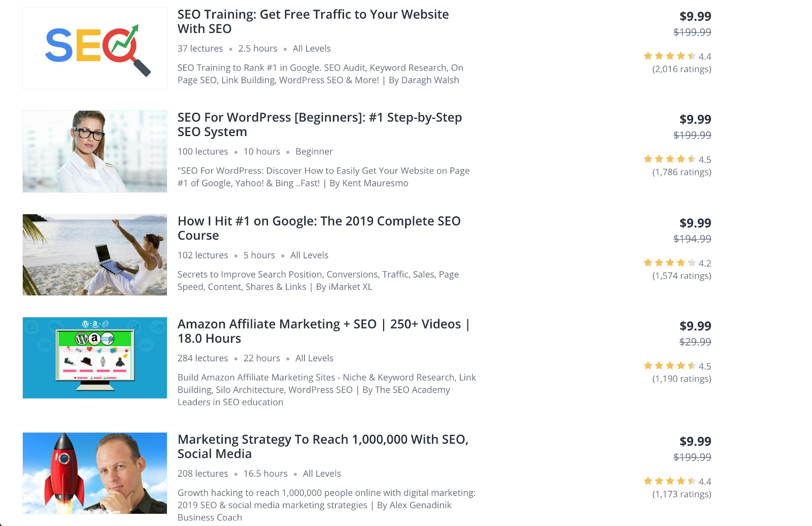812x526 pixels.
Task: Click $9.99 price of Amazon Affiliate course
Action: (695, 326)
